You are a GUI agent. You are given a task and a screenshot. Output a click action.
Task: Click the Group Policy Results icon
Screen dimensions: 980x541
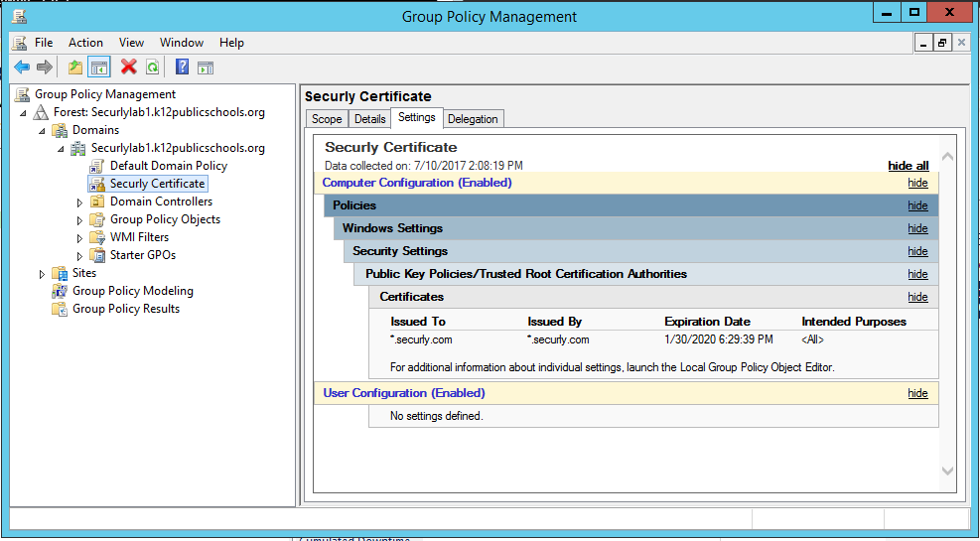click(60, 309)
